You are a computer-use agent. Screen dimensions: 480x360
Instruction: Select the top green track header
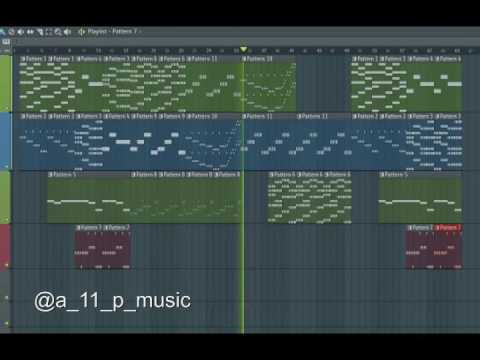point(6,83)
